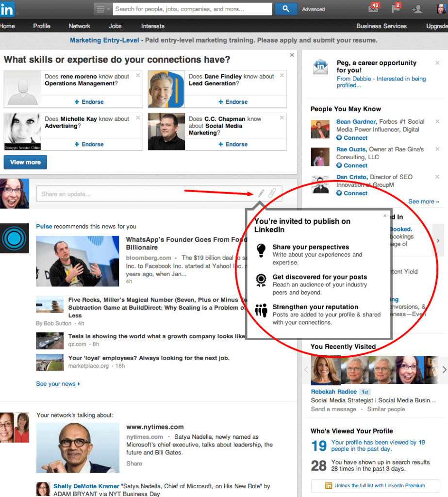448x497 pixels.
Task: Open the Pulse link
Action: pyautogui.click(x=44, y=226)
